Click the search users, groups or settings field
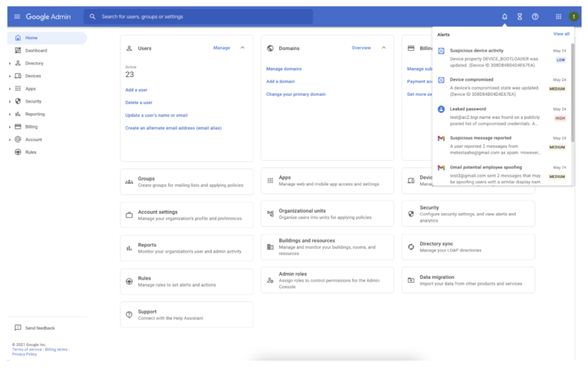The image size is (588, 368). click(198, 16)
